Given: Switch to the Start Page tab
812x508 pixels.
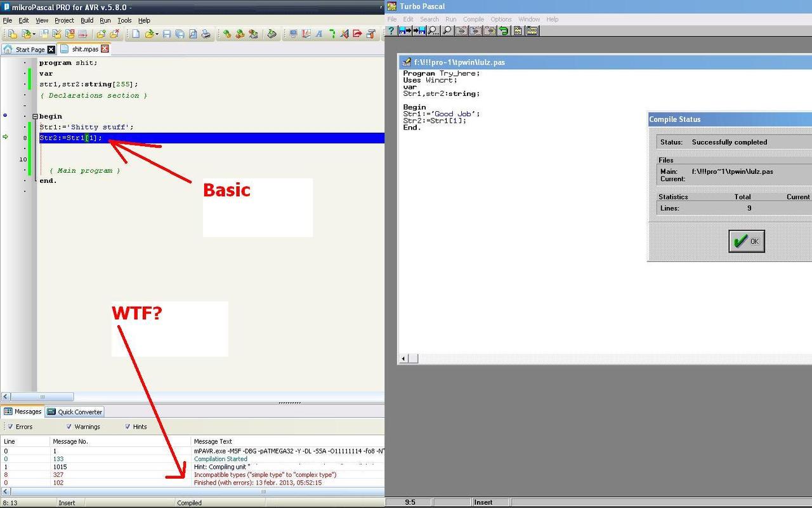Looking at the screenshot, I should (x=30, y=49).
